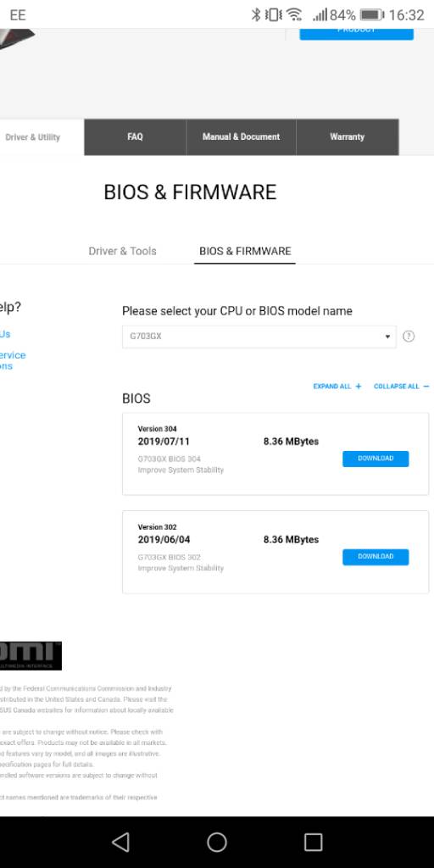
Task: Click the HDMI logo image
Action: 31,655
